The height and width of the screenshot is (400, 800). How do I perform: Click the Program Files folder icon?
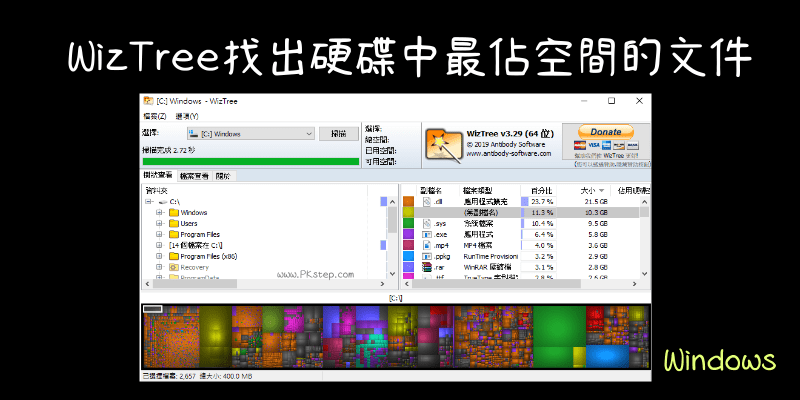click(x=173, y=235)
